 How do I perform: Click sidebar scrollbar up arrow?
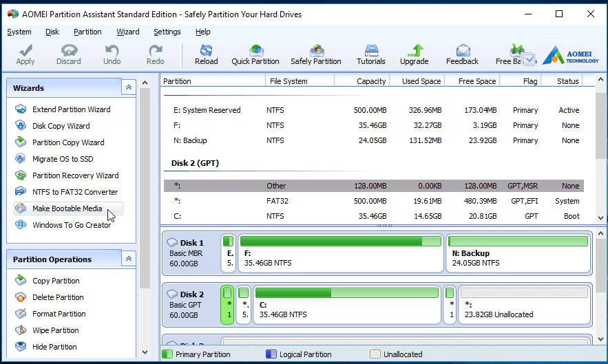[x=145, y=83]
